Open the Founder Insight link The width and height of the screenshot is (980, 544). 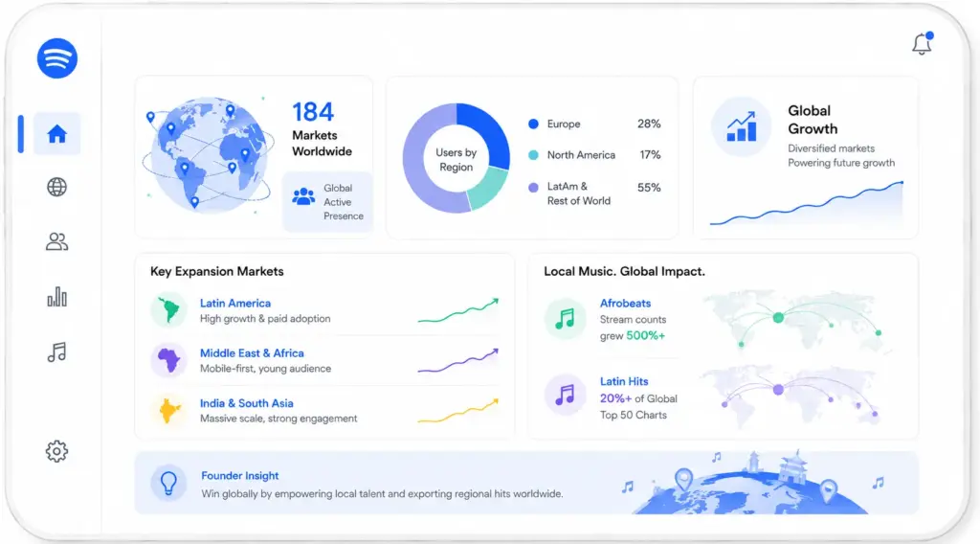240,476
